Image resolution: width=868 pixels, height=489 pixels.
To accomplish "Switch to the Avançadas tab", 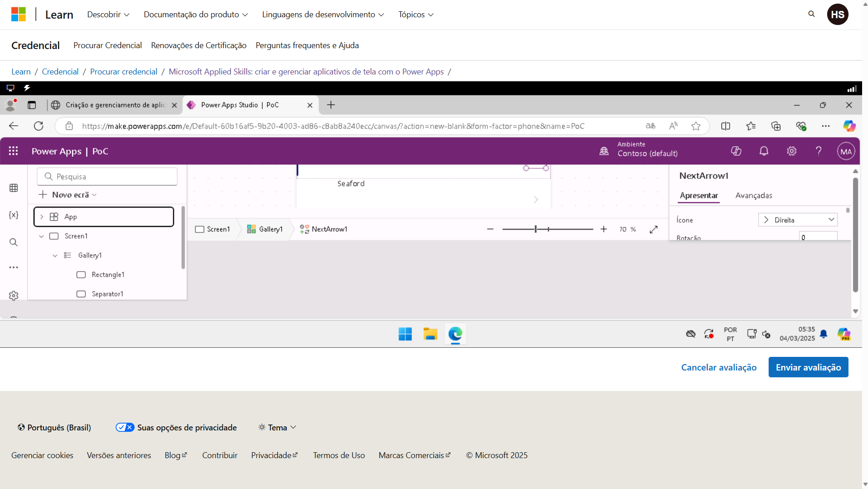I will click(x=754, y=196).
